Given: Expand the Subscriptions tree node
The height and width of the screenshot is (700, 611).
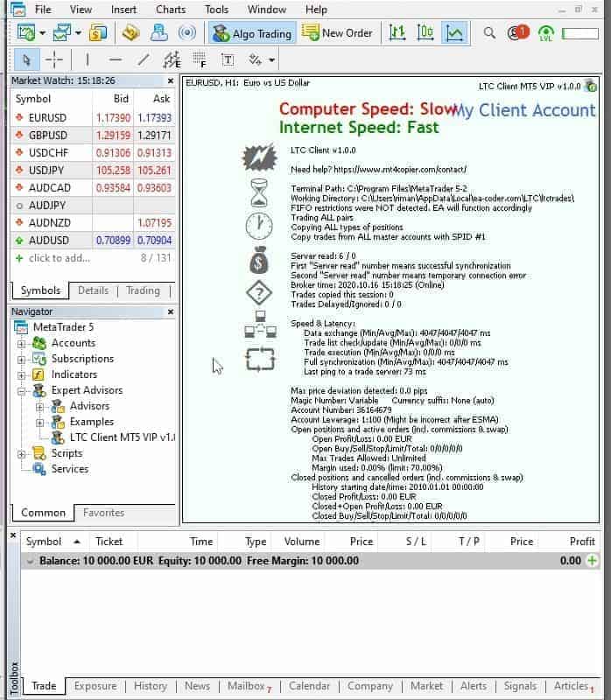Looking at the screenshot, I should point(21,360).
